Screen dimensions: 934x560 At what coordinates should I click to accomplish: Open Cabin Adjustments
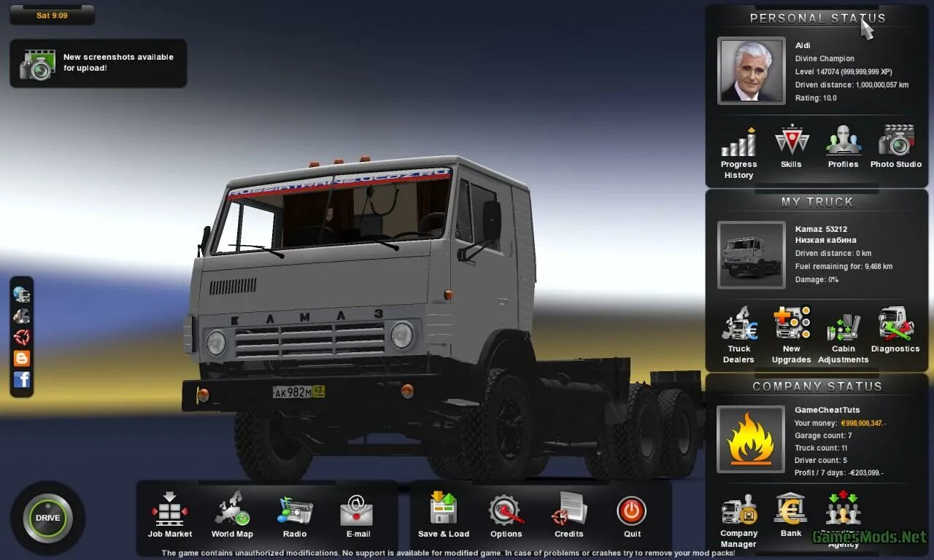pos(844,337)
